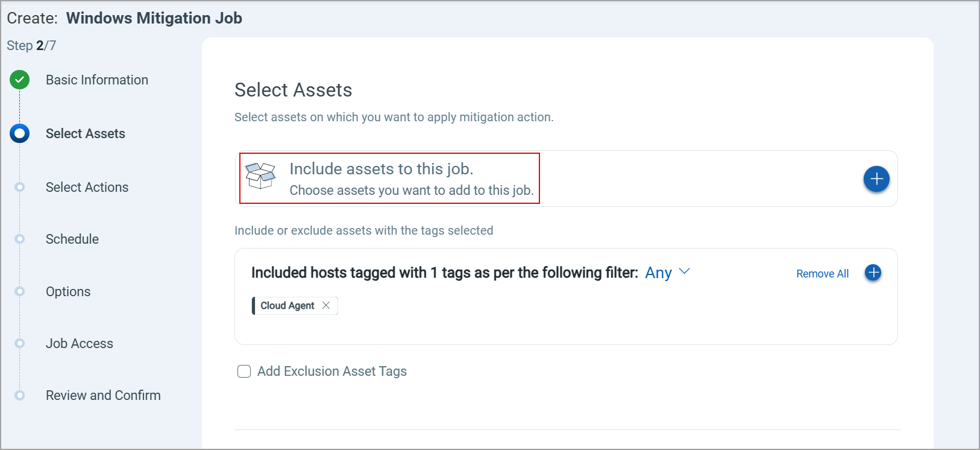The height and width of the screenshot is (450, 980).
Task: Open the Schedule step
Action: tap(72, 239)
